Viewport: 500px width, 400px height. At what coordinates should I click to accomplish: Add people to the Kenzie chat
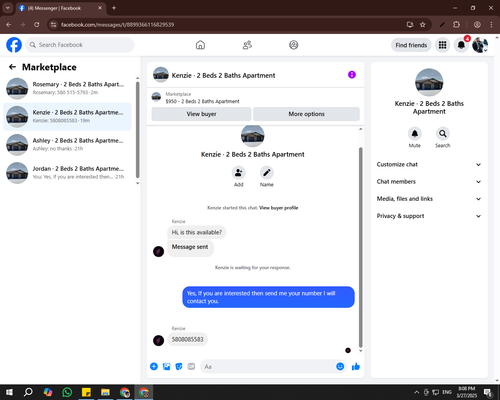(238, 173)
